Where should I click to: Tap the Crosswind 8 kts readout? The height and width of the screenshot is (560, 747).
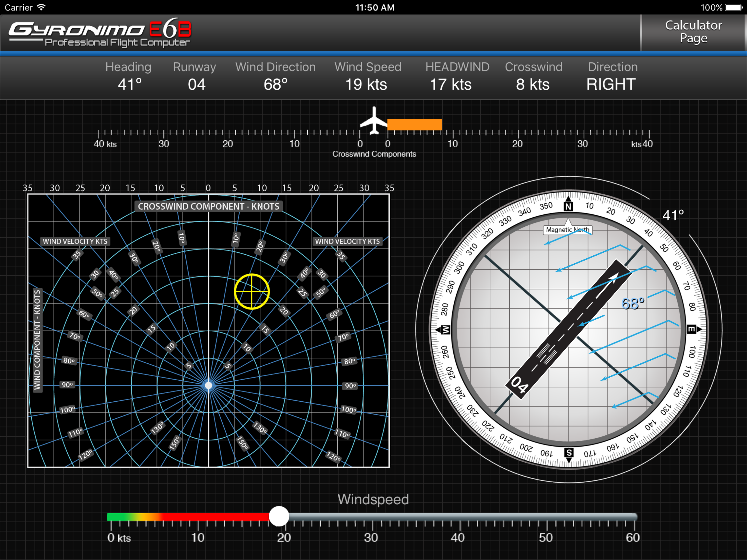[x=533, y=84]
